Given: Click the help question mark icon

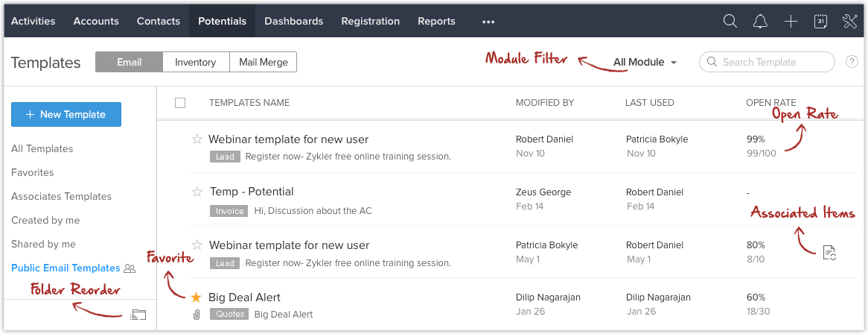Looking at the screenshot, I should coord(852,62).
